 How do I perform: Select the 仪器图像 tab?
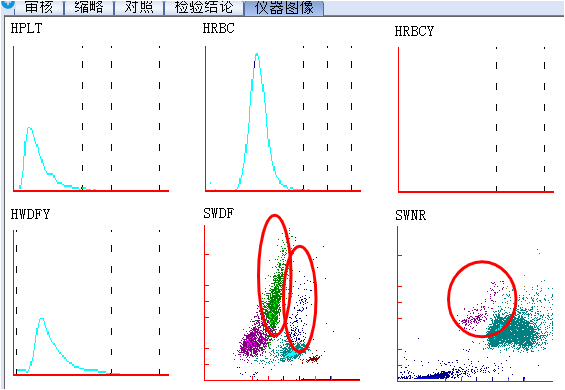(284, 8)
